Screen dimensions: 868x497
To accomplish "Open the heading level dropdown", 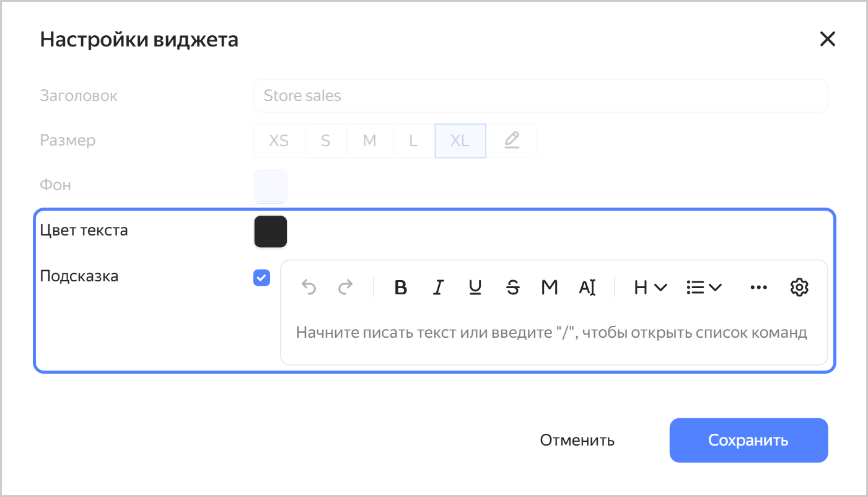I will [x=648, y=287].
